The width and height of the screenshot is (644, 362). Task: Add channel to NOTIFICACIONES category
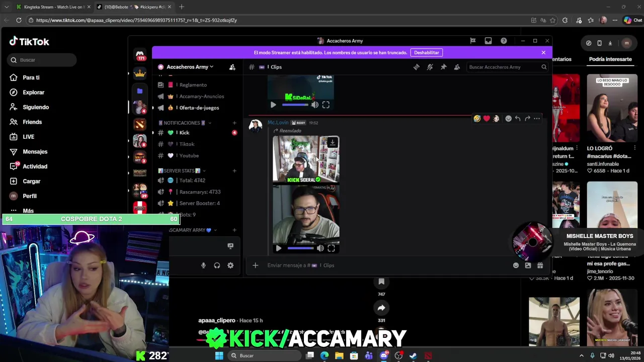point(234,123)
